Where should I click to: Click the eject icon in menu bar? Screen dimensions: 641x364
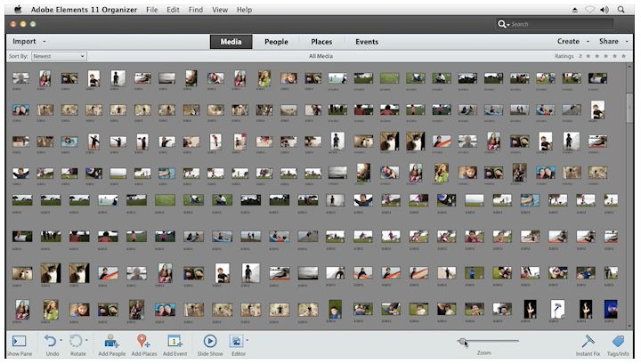point(575,10)
